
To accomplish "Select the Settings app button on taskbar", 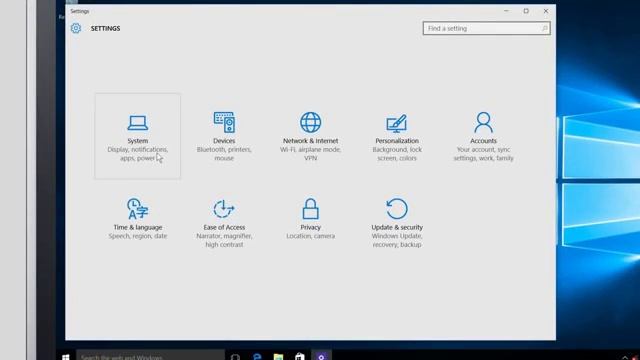I will tap(322, 356).
